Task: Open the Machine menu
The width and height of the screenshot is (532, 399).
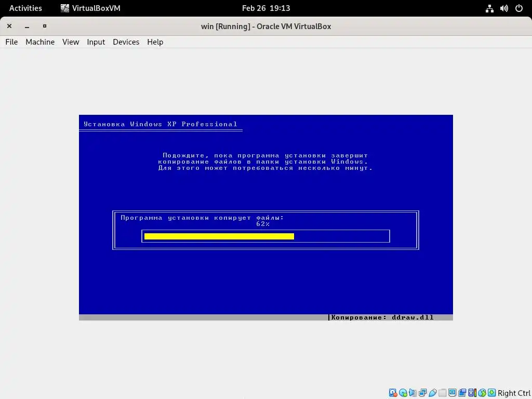Action: click(40, 42)
